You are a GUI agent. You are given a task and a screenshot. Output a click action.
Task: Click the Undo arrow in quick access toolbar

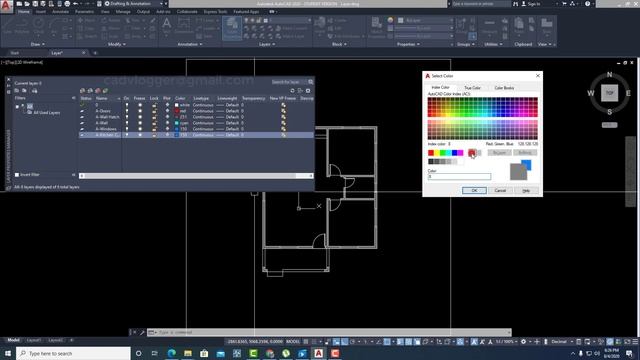point(76,4)
